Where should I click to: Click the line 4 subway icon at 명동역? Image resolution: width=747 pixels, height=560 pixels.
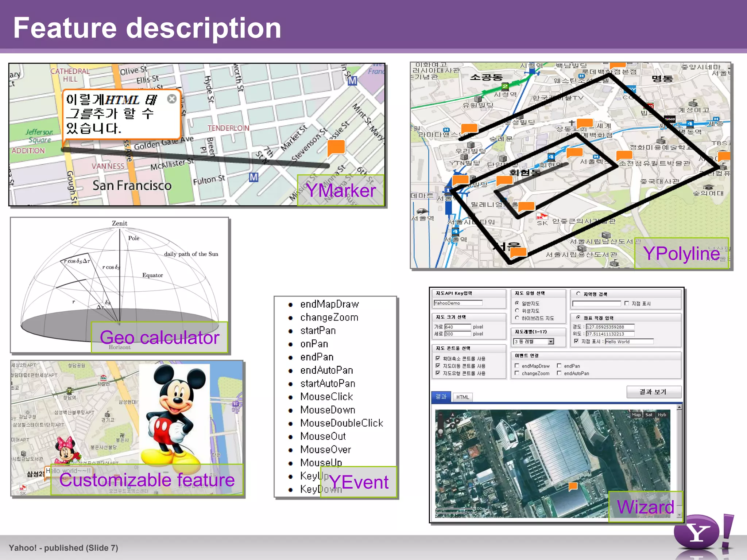click(690, 124)
